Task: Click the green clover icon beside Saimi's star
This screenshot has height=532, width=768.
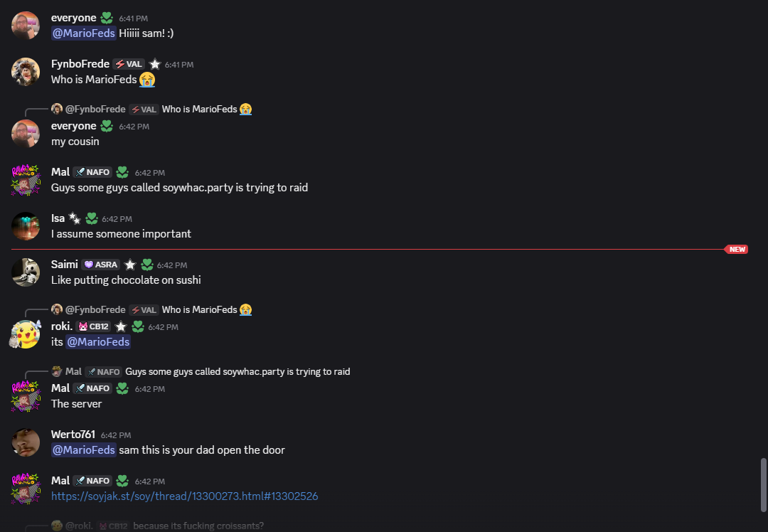Action: click(147, 265)
